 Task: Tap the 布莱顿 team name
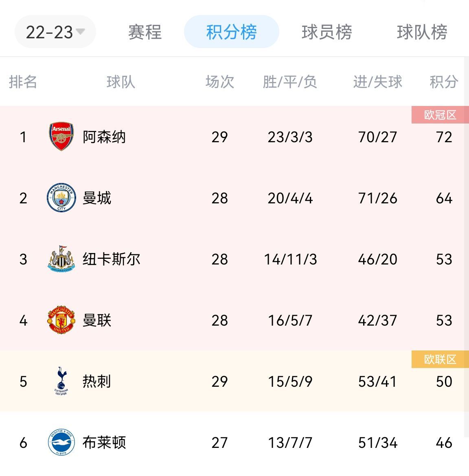pyautogui.click(x=104, y=443)
